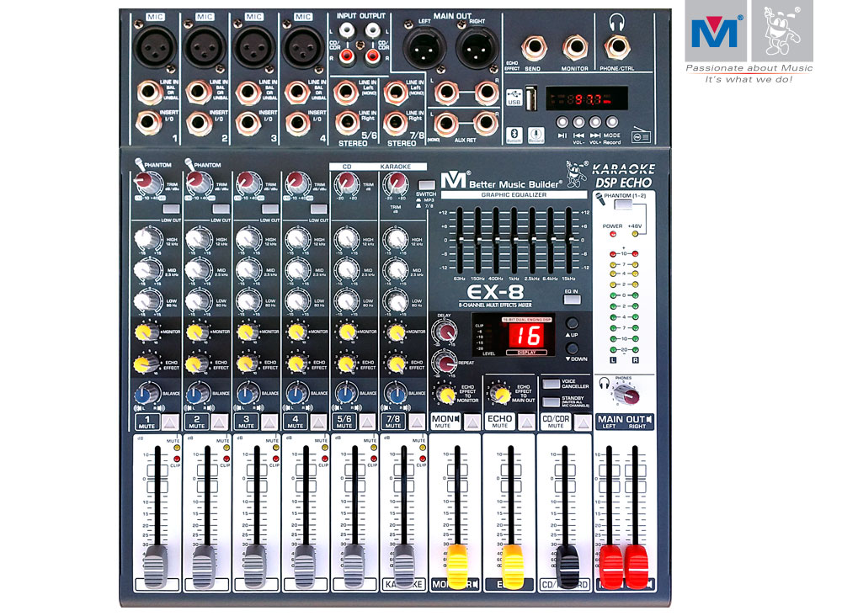Click the red Main Out Left fader

(610, 566)
